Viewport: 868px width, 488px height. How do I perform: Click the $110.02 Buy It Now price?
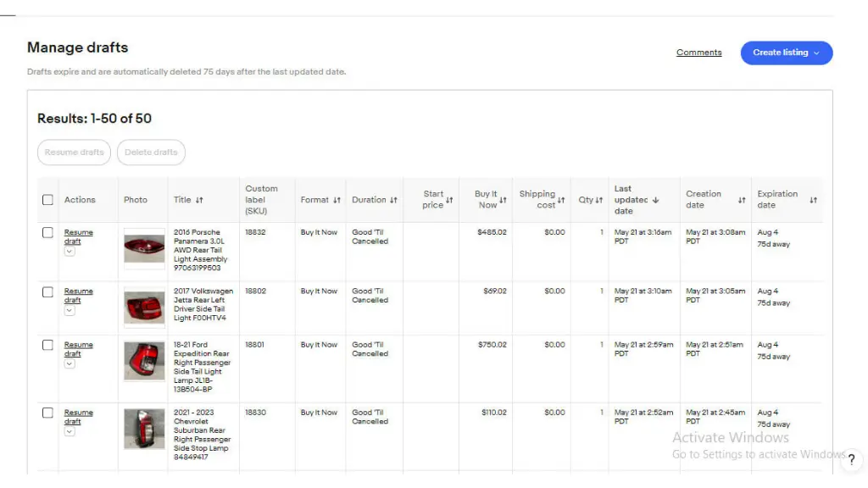coord(494,413)
